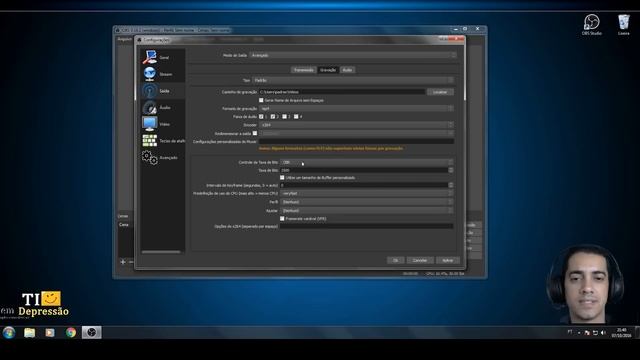Select the Saída output antenna icon
Image resolution: width=640 pixels, height=360 pixels.
coord(150,91)
